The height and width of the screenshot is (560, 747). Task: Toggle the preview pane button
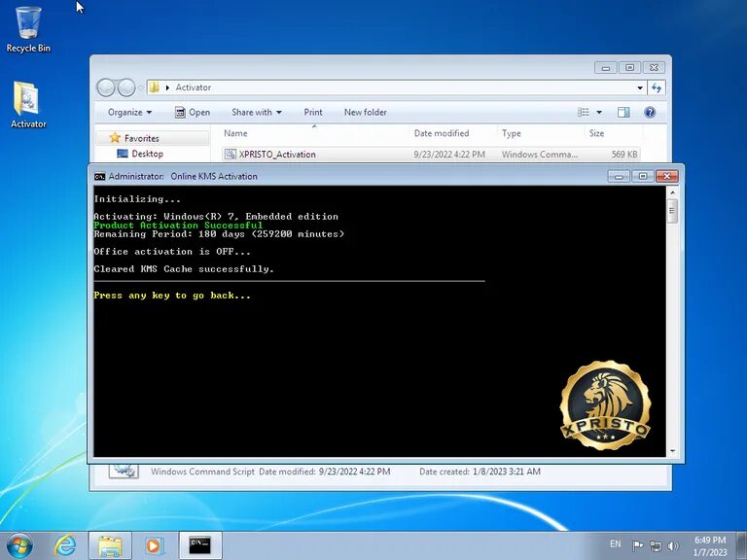point(623,113)
